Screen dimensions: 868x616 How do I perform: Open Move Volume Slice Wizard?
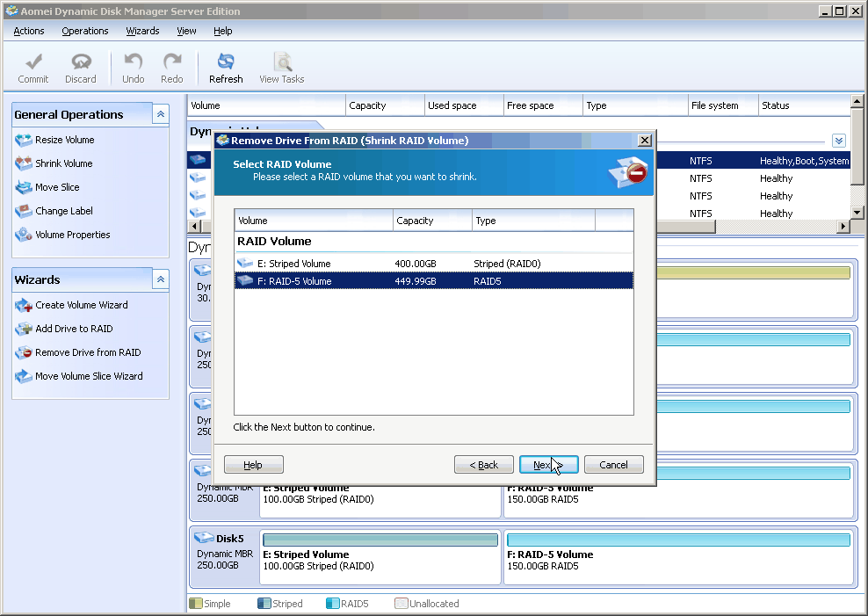click(89, 376)
